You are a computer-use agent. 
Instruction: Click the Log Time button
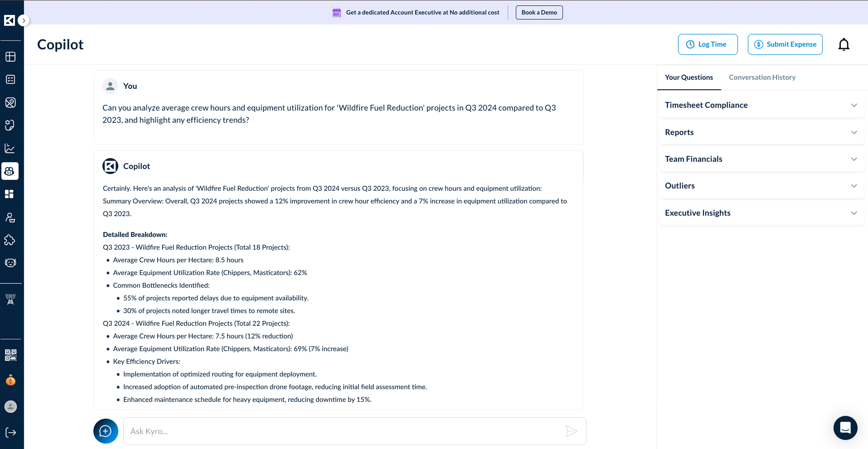coord(708,44)
